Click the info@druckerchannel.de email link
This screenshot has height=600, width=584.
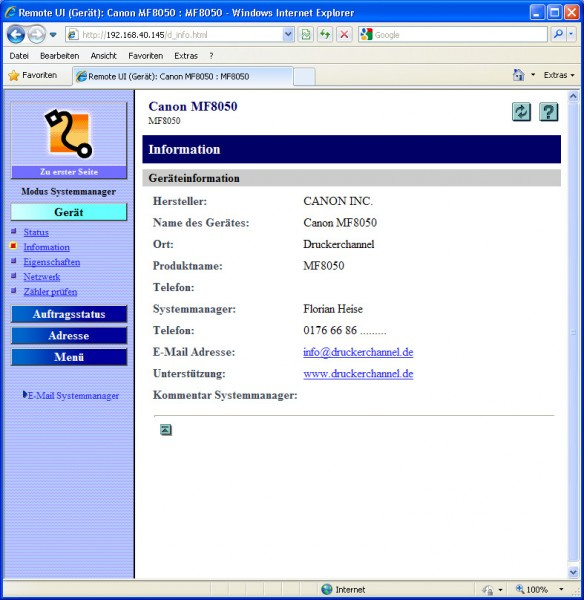[x=358, y=352]
